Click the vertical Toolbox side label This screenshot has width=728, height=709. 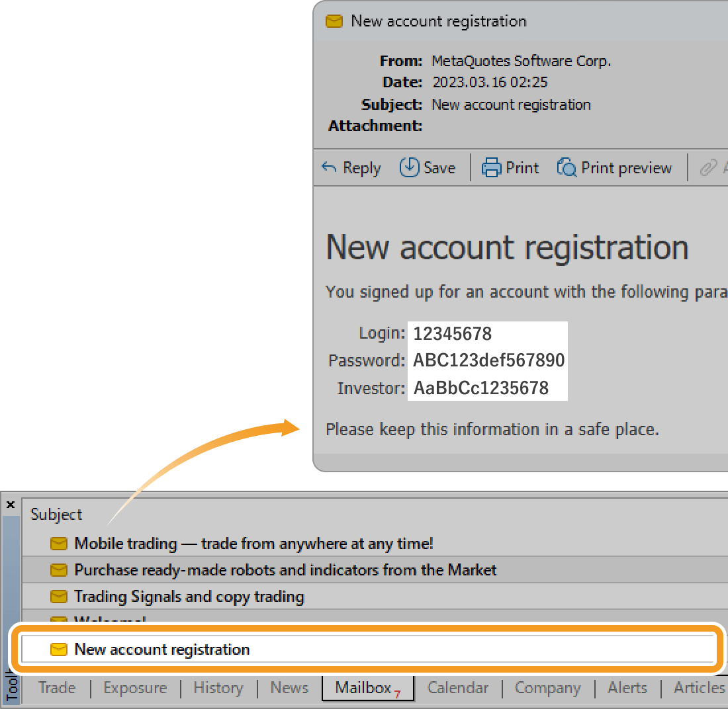pos(12,685)
